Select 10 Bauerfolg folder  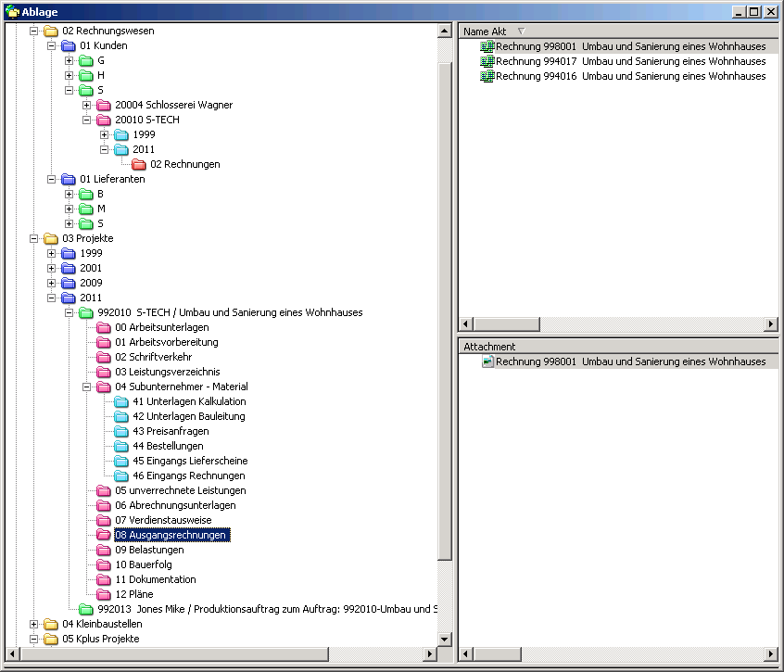pyautogui.click(x=144, y=564)
